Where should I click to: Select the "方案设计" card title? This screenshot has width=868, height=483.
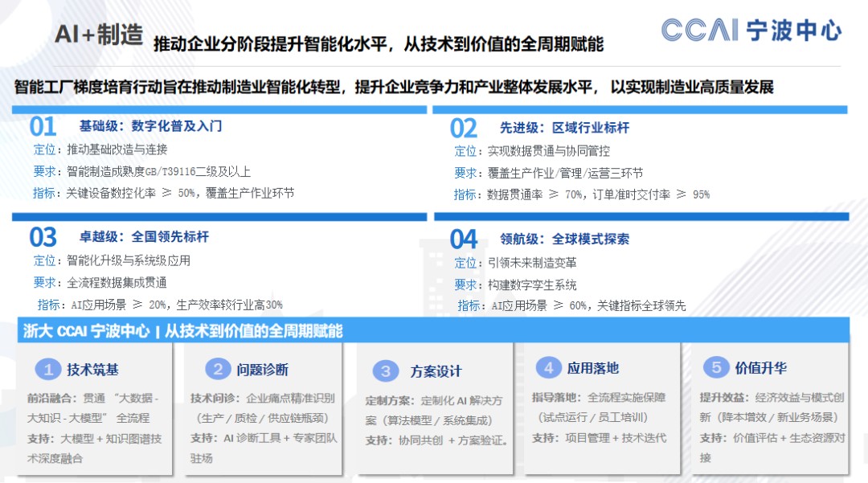pos(436,371)
